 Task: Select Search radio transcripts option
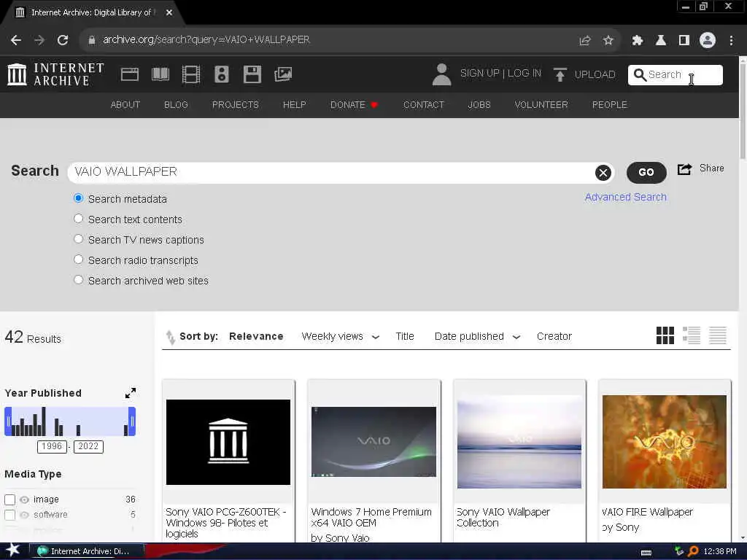pyautogui.click(x=78, y=260)
